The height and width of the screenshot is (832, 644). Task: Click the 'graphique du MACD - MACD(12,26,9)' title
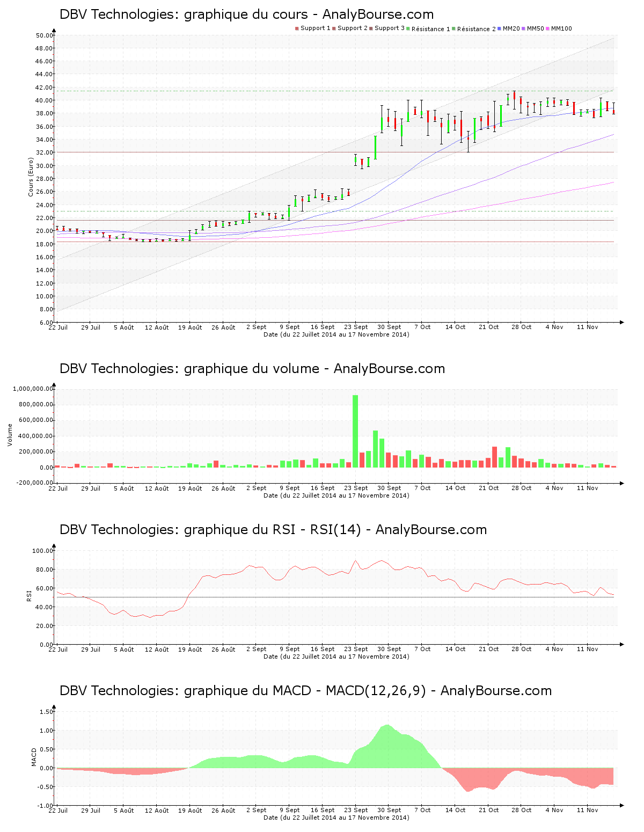(x=305, y=691)
